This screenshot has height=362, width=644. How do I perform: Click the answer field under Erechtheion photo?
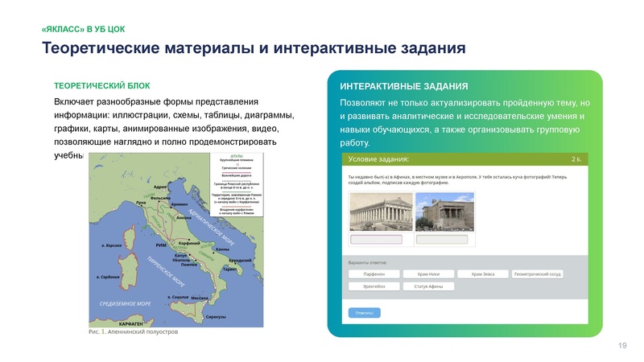point(442,239)
